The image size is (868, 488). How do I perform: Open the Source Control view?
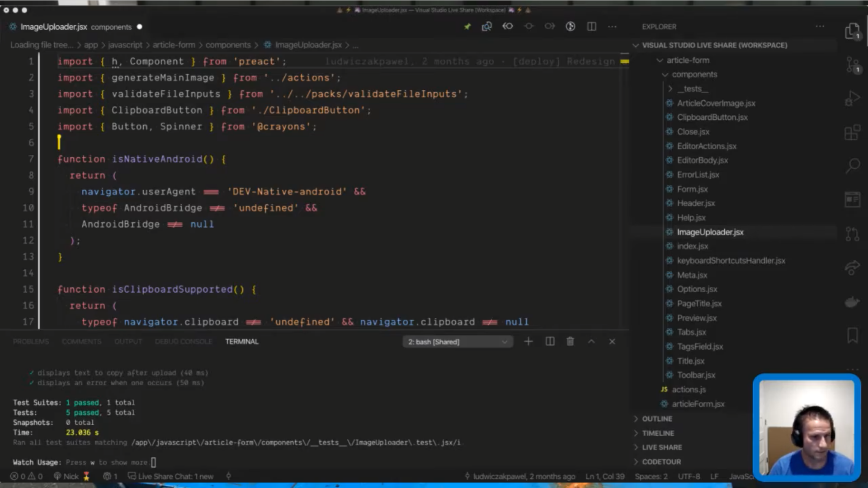(853, 65)
